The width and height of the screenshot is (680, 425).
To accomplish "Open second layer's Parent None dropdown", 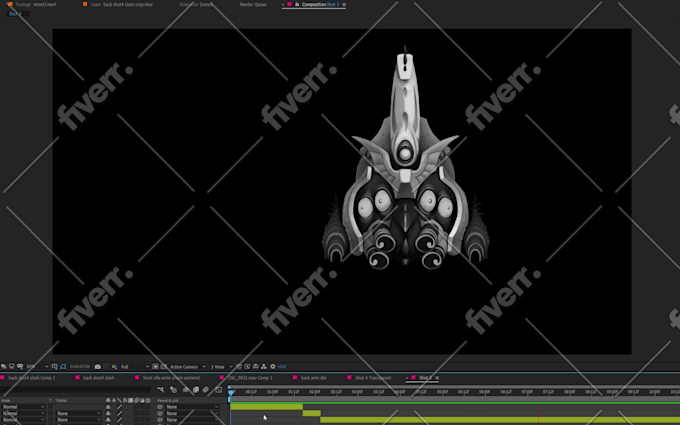I will point(193,413).
